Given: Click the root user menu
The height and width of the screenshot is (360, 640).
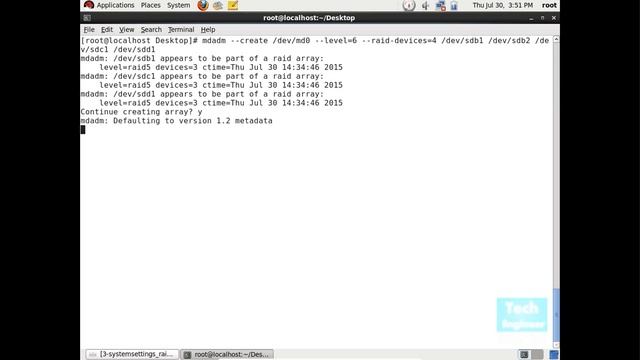Looking at the screenshot, I should coord(549,5).
